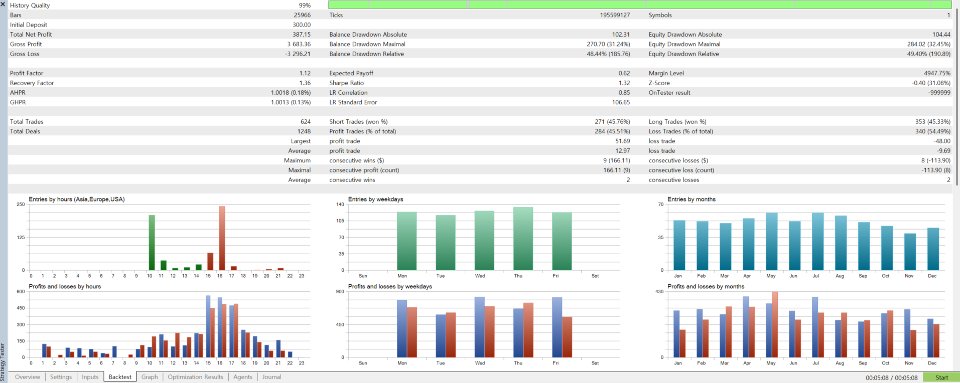This screenshot has height=383, width=960.
Task: Select the largest loss trade value -48.00
Action: pyautogui.click(x=943, y=141)
